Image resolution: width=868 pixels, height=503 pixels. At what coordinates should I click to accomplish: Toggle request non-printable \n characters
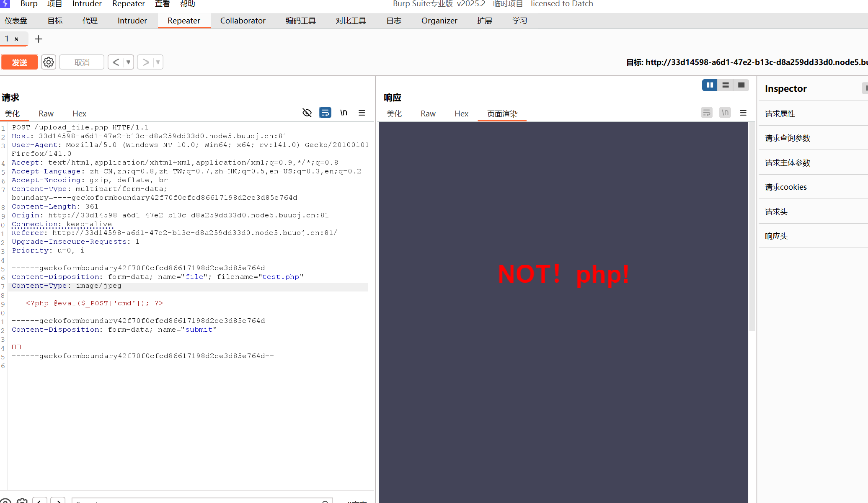coord(344,113)
